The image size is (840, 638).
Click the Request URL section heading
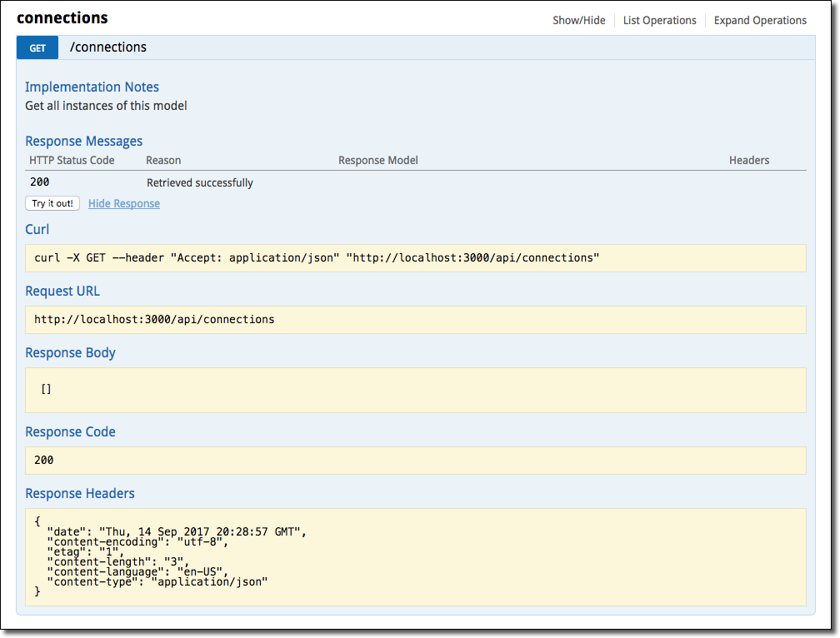point(62,292)
